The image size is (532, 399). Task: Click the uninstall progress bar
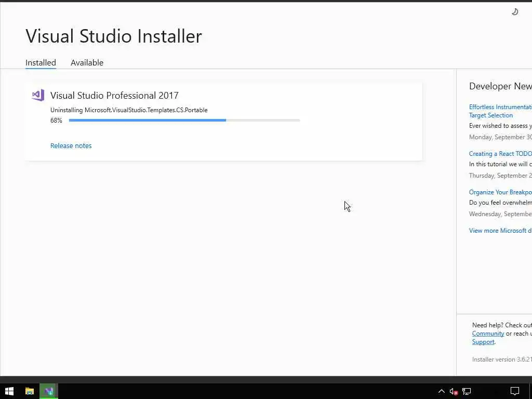click(184, 120)
